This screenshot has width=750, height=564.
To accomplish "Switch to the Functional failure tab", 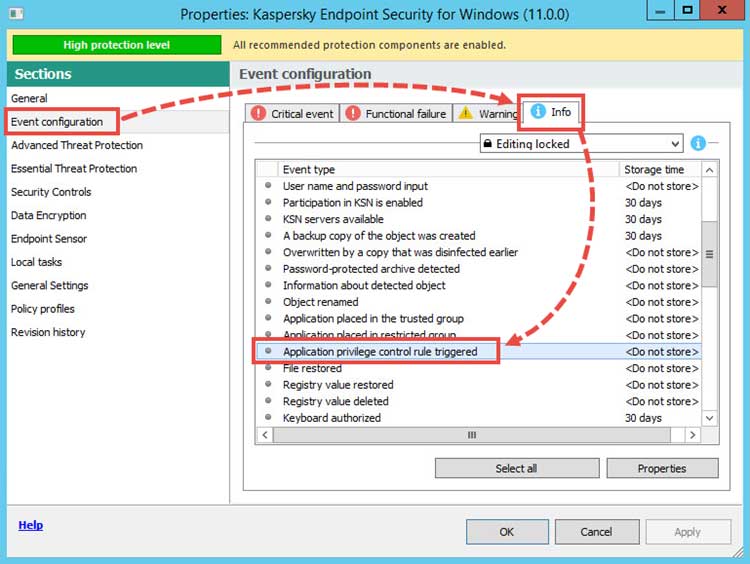I will [396, 114].
